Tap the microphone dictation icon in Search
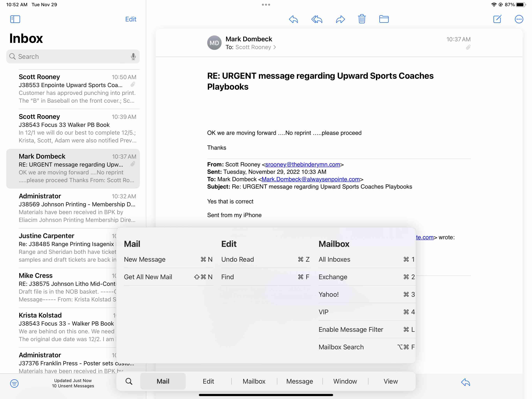The height and width of the screenshot is (399, 532). (133, 56)
